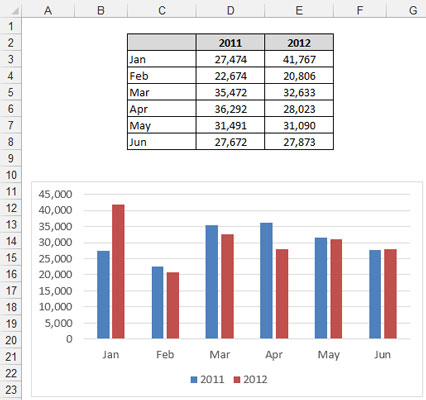
Task: Click the Mar label cell in table
Action: pos(162,92)
